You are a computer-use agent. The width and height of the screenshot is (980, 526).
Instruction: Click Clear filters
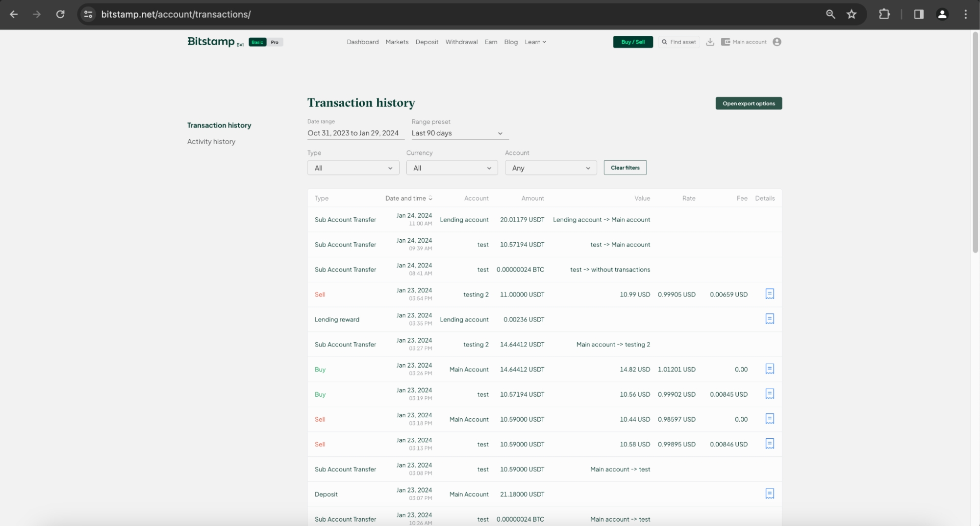tap(625, 168)
